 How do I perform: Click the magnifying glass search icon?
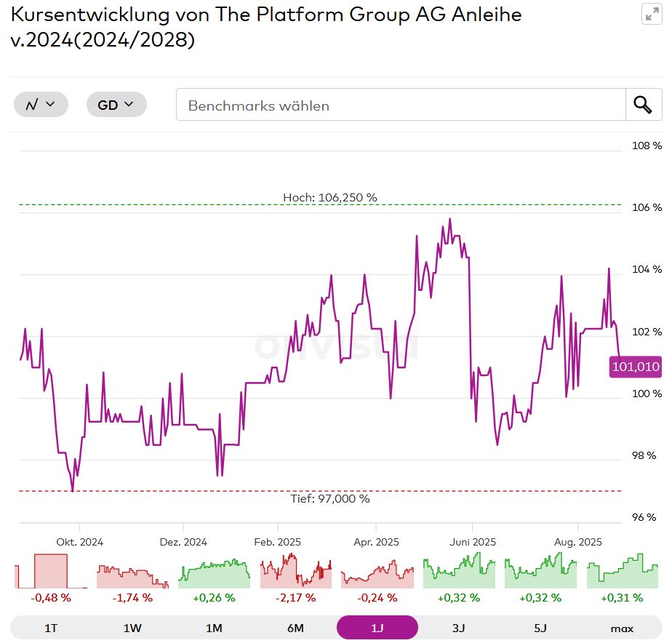tap(643, 105)
